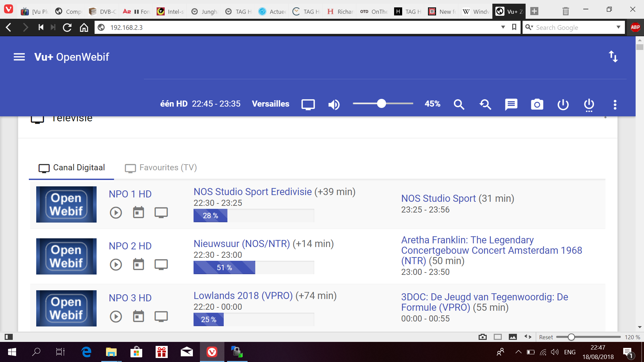Open the three-dot more options menu

615,105
